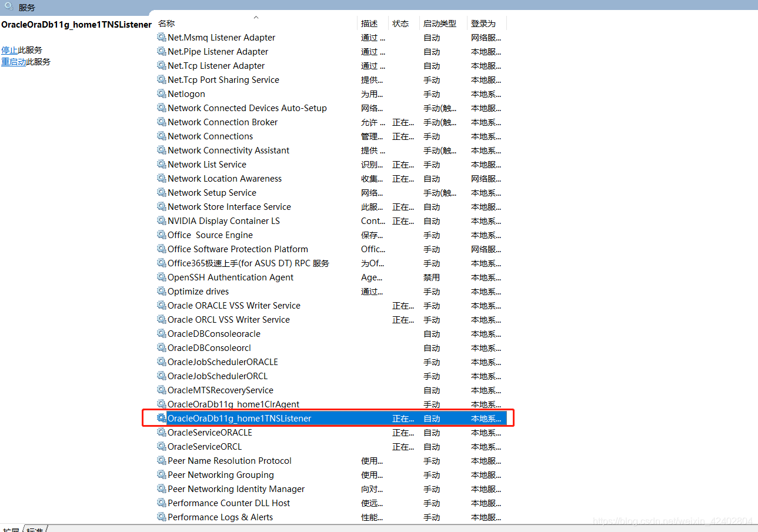The image size is (758, 532).
Task: Click the gear icon beside Net.Pipe Listener Adapter
Action: (x=162, y=51)
